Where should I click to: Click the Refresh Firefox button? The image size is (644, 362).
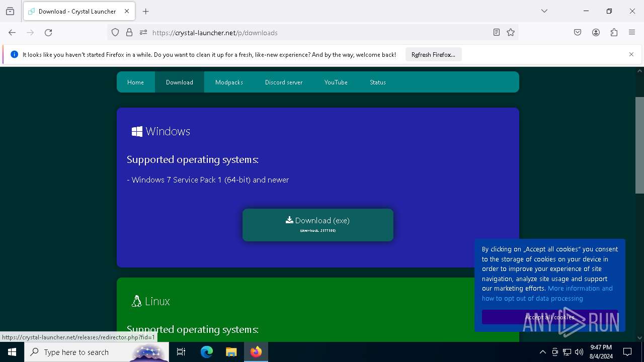(x=433, y=54)
